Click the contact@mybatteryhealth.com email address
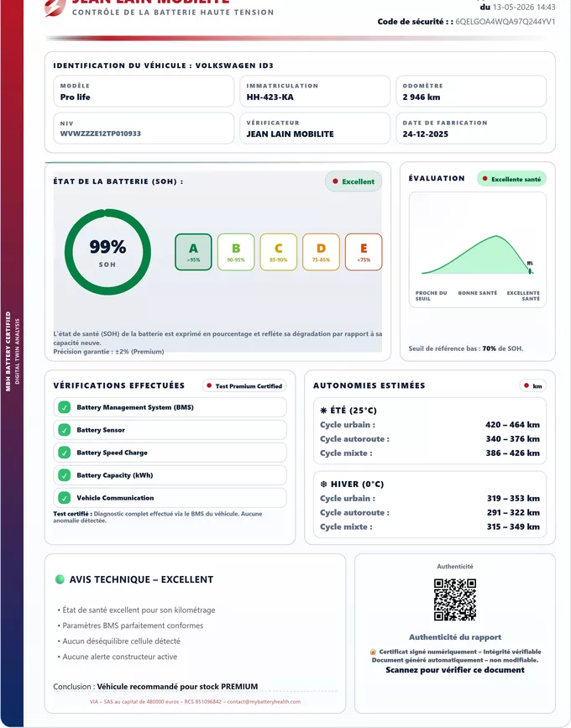Screen dimensions: 571x728 (x=264, y=701)
